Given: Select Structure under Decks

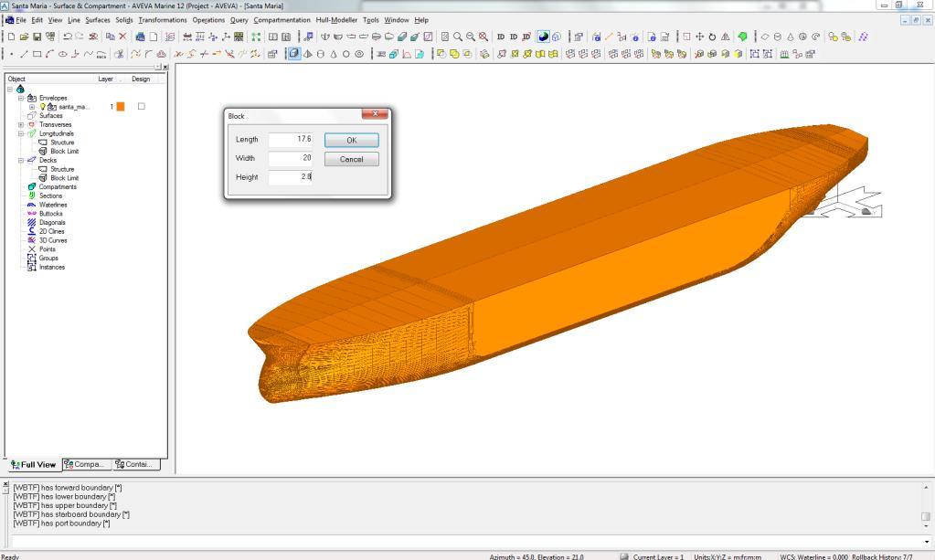Looking at the screenshot, I should [x=62, y=169].
